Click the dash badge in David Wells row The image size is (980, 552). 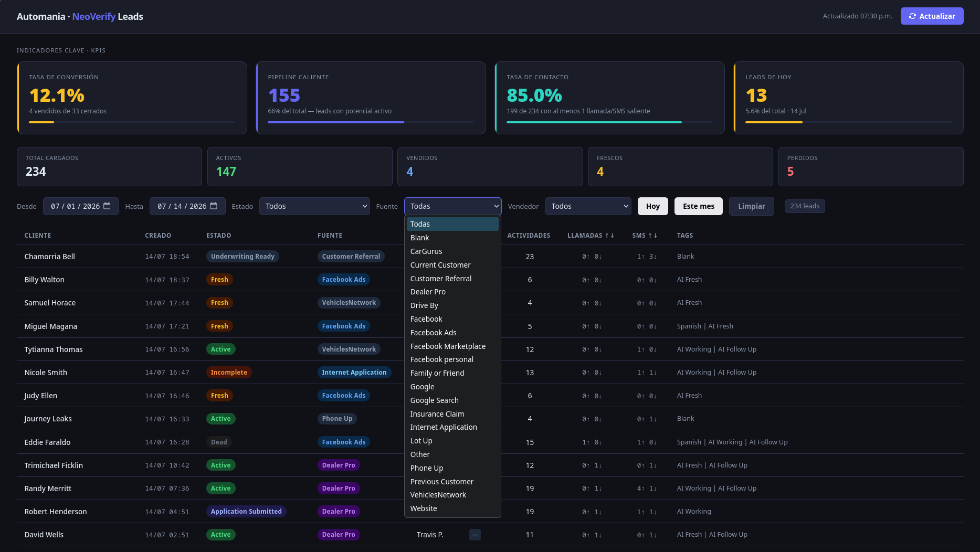[x=475, y=535]
